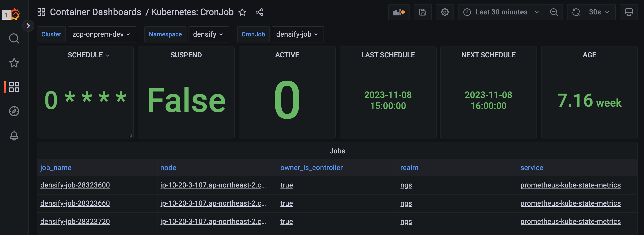Click node link in densify-job-28323660 row
Image resolution: width=644 pixels, height=235 pixels.
pos(213,203)
